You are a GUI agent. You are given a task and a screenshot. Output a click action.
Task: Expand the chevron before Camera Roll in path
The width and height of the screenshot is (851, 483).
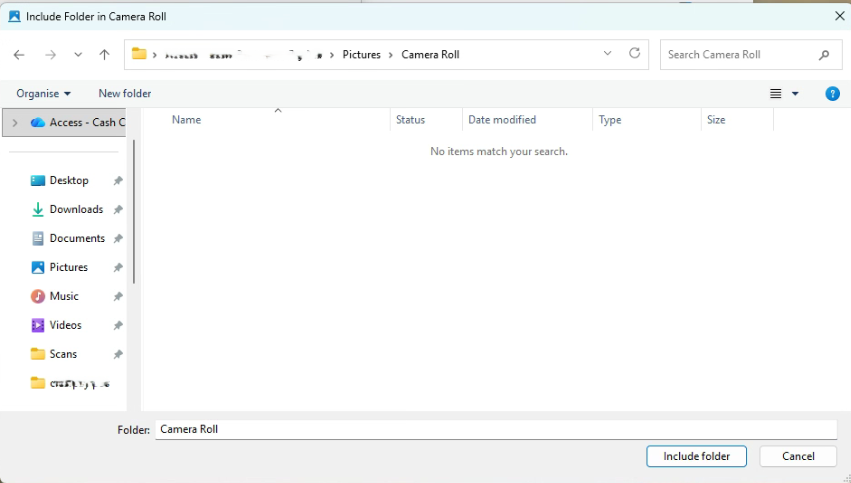390,55
